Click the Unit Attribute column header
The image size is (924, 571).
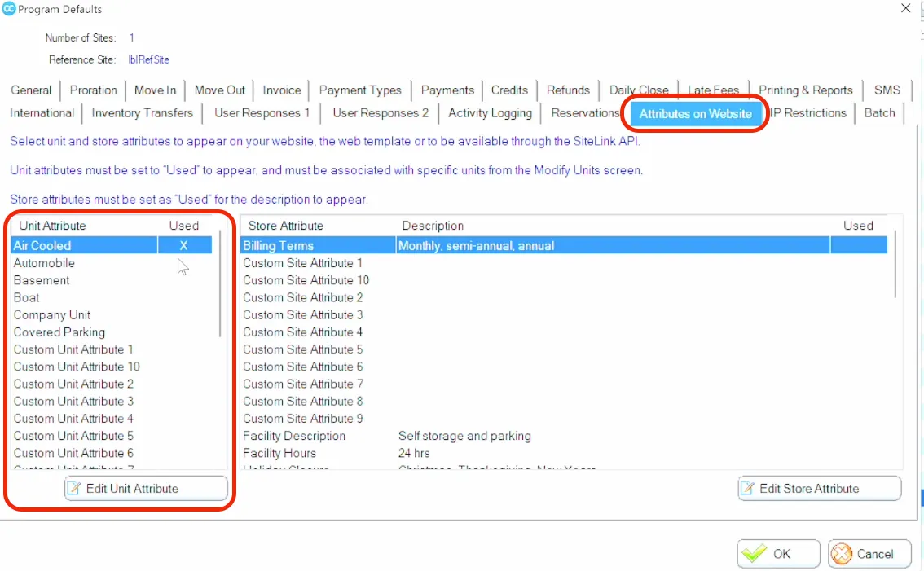click(52, 226)
